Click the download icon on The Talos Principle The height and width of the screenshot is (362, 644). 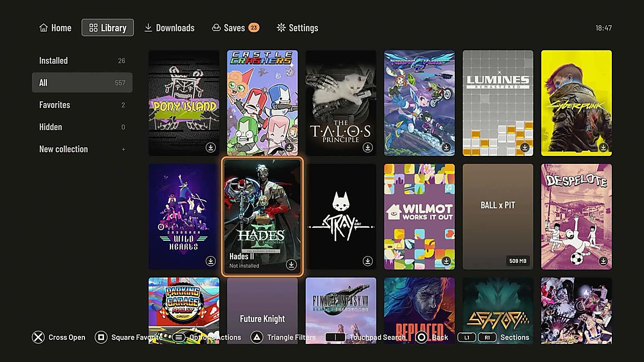pos(368,147)
